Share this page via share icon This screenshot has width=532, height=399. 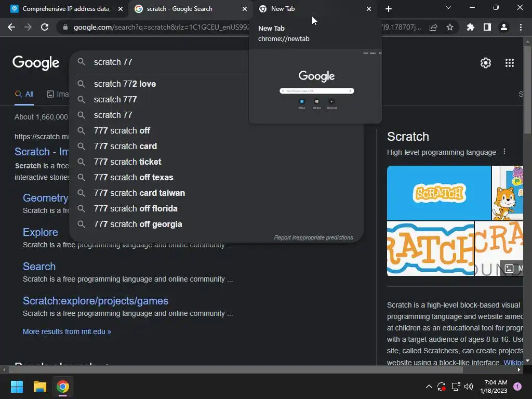pyautogui.click(x=433, y=27)
